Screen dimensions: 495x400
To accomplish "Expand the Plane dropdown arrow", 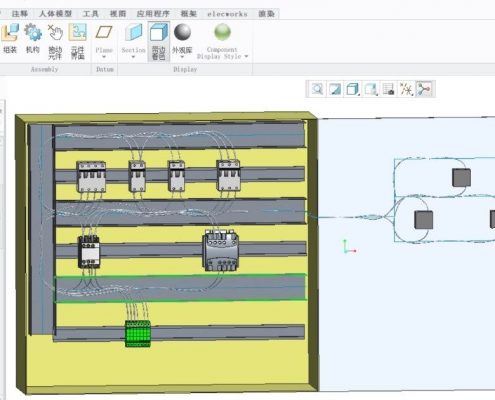I will click(104, 57).
